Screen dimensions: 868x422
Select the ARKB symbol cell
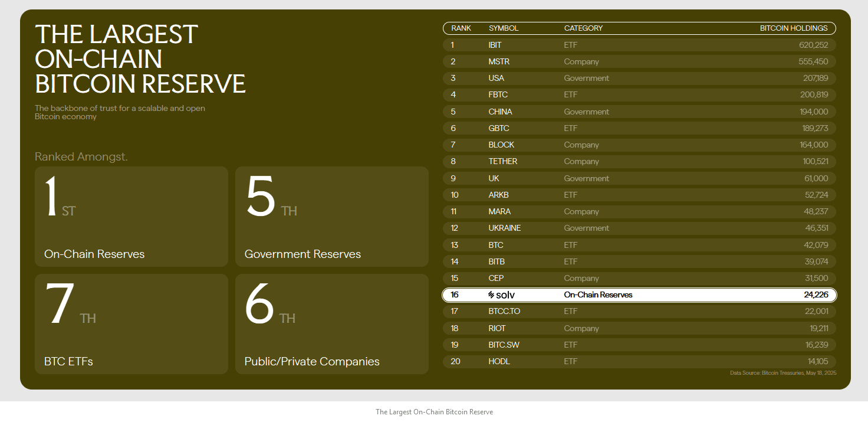(x=498, y=195)
